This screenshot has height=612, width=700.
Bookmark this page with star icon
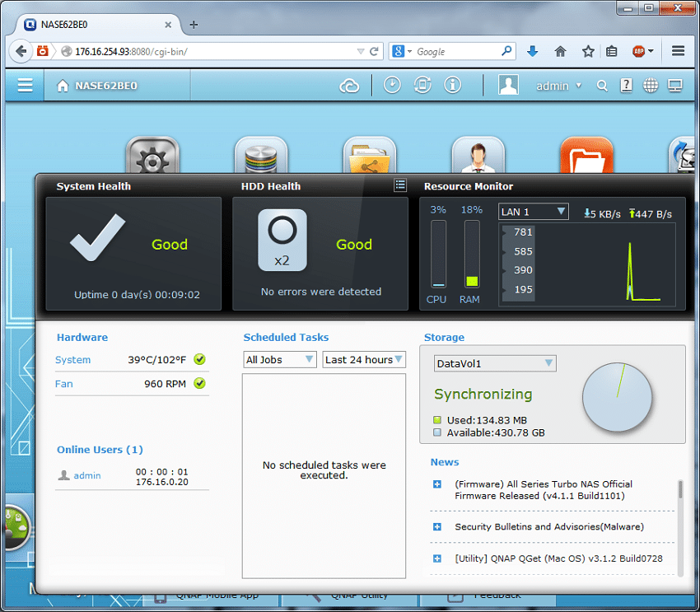coord(588,51)
